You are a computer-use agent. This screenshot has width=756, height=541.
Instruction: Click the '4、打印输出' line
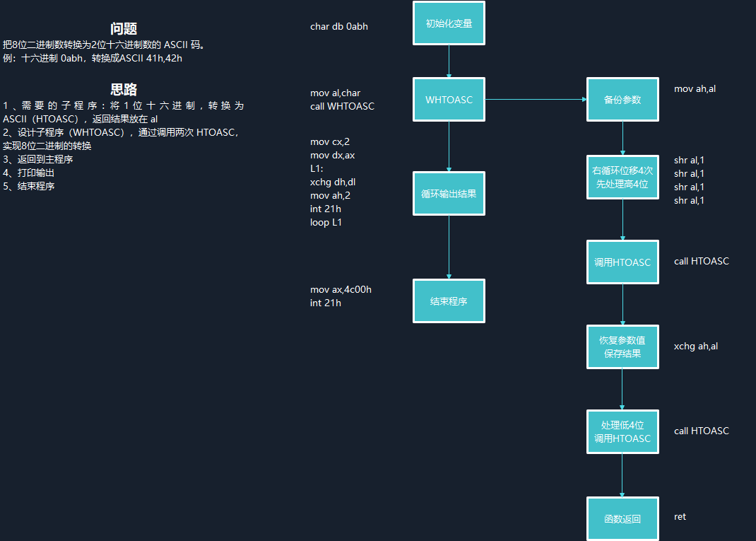tap(28, 173)
